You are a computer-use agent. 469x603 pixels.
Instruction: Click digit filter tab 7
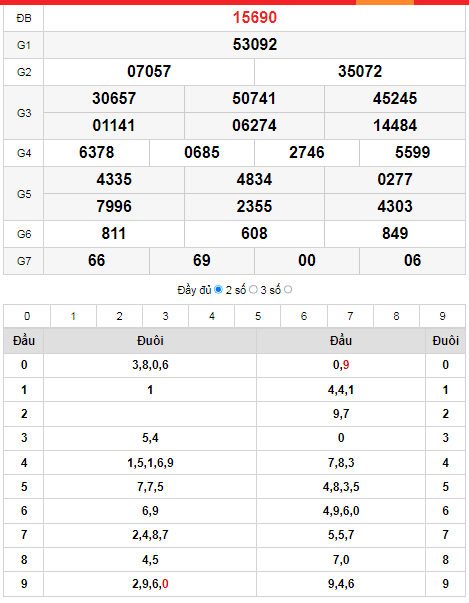350,316
